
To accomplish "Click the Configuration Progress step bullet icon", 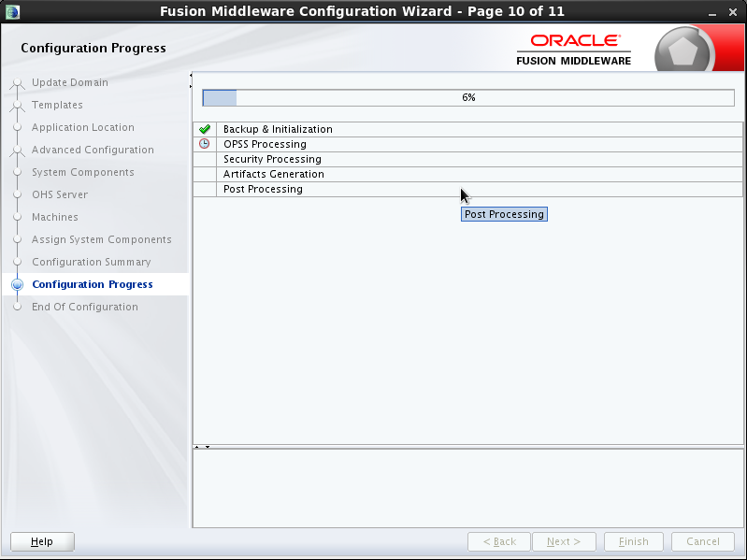I will pyautogui.click(x=17, y=285).
